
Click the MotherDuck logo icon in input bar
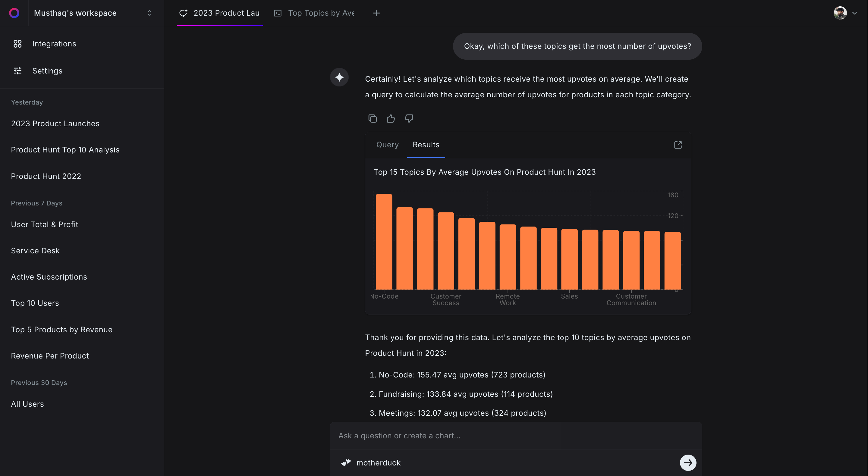click(x=346, y=462)
